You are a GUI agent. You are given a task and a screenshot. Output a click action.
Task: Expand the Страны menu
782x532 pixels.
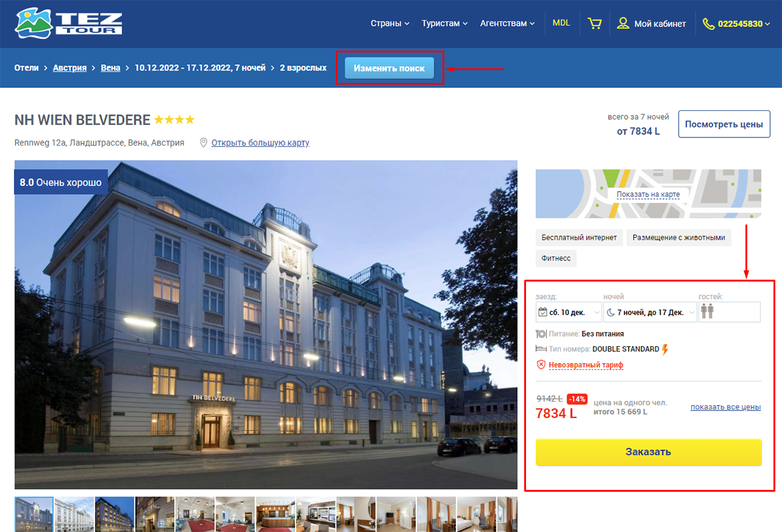pyautogui.click(x=390, y=23)
